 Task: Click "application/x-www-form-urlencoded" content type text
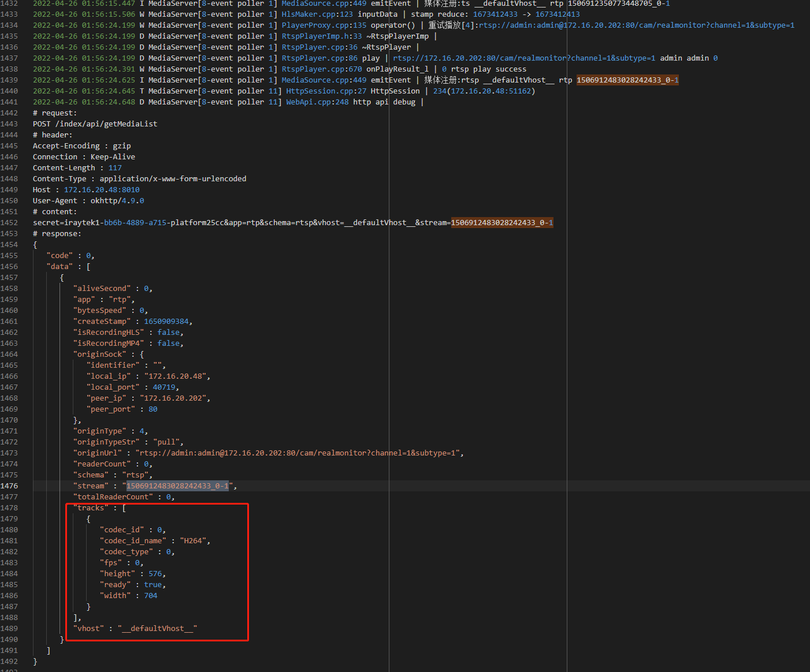(173, 179)
